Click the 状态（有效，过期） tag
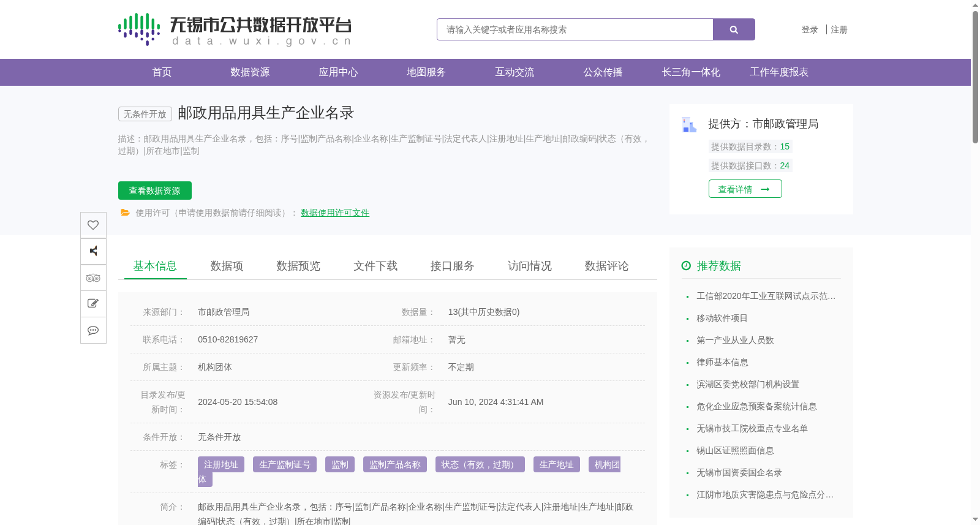 click(x=480, y=464)
